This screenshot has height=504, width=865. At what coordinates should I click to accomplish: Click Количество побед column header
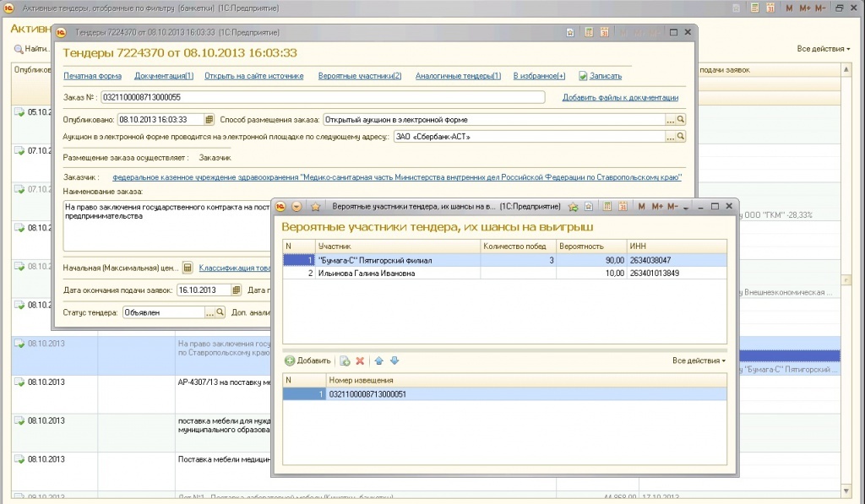518,247
